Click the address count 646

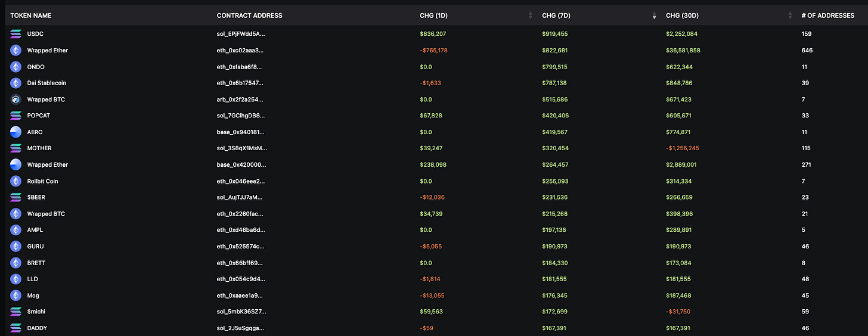click(807, 51)
